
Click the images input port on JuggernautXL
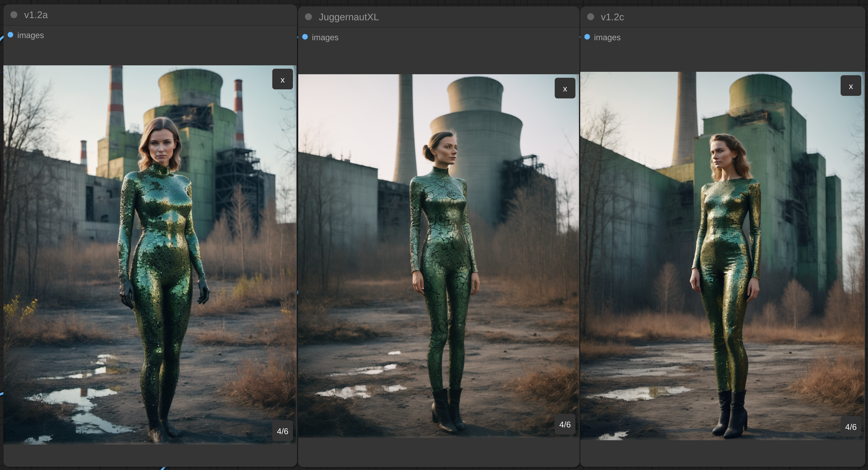pos(305,37)
